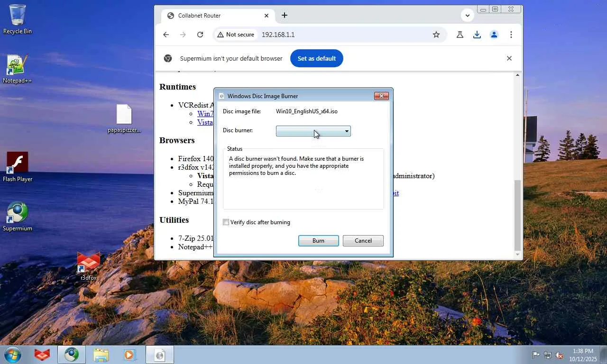Open the Vista link under VCRedist
607x364 pixels.
point(205,122)
